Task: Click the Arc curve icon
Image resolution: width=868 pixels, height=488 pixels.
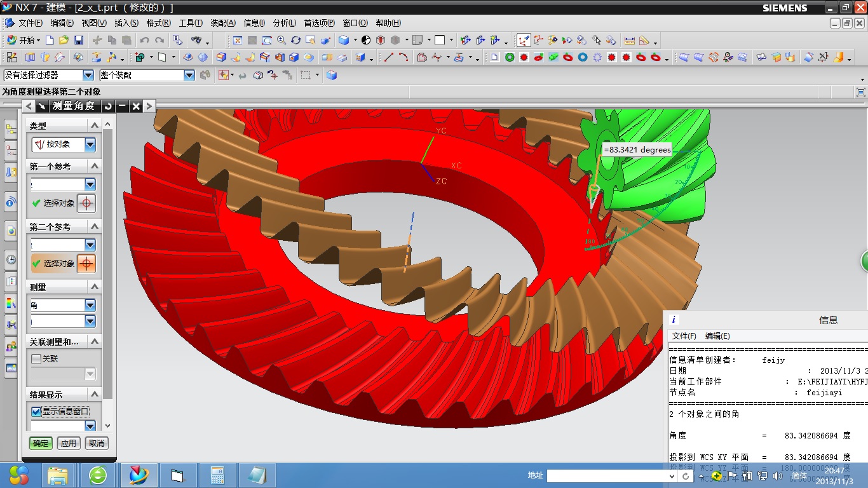Action: click(403, 57)
